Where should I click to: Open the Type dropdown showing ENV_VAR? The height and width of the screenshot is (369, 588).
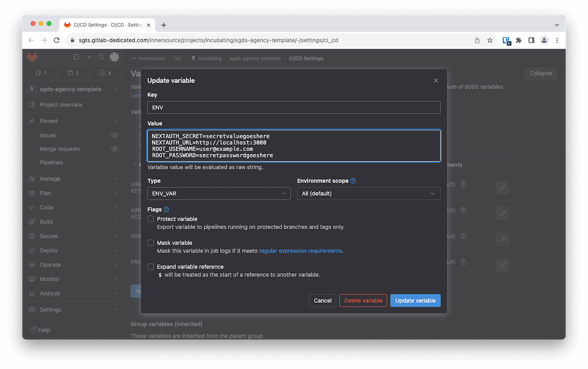[x=219, y=193]
